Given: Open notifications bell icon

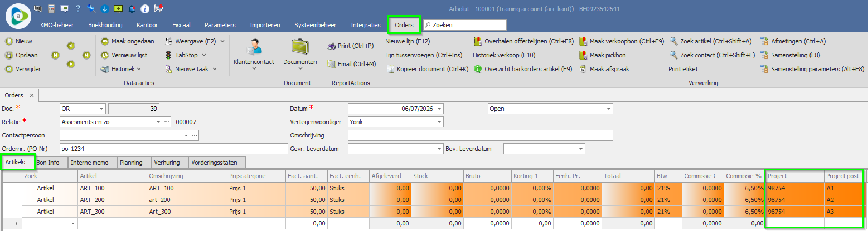Looking at the screenshot, I should [132, 8].
